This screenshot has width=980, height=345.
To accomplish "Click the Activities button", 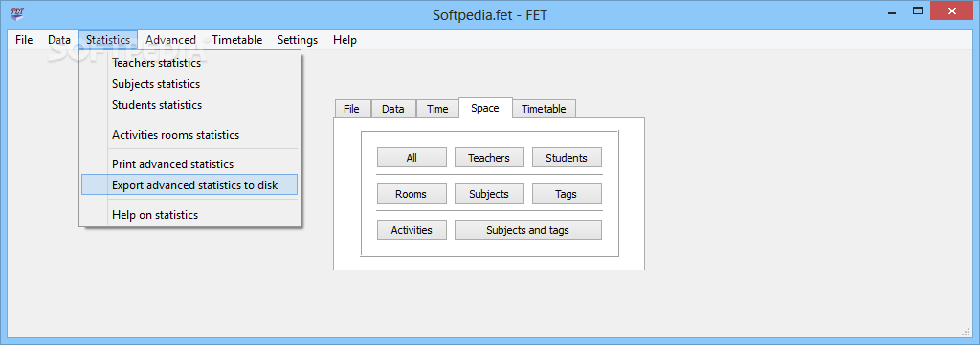I will pos(412,230).
